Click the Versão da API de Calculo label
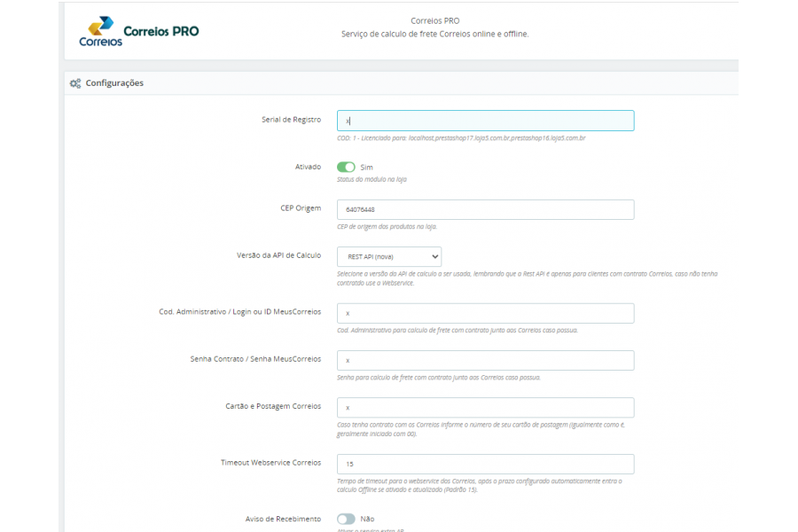 point(279,255)
